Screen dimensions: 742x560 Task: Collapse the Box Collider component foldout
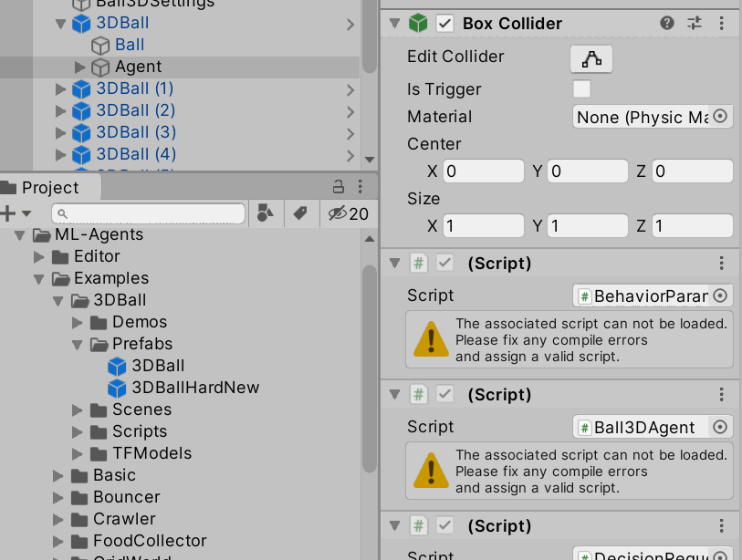tap(394, 23)
